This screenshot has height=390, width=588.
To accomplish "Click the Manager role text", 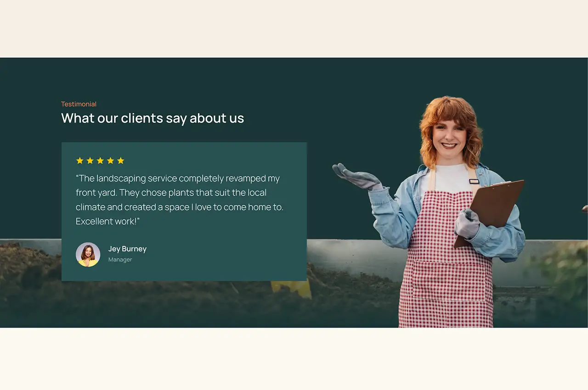I will [120, 260].
